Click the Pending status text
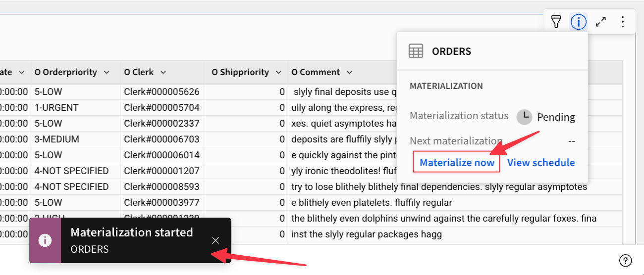Viewport: 644px width, 275px height. tap(556, 117)
